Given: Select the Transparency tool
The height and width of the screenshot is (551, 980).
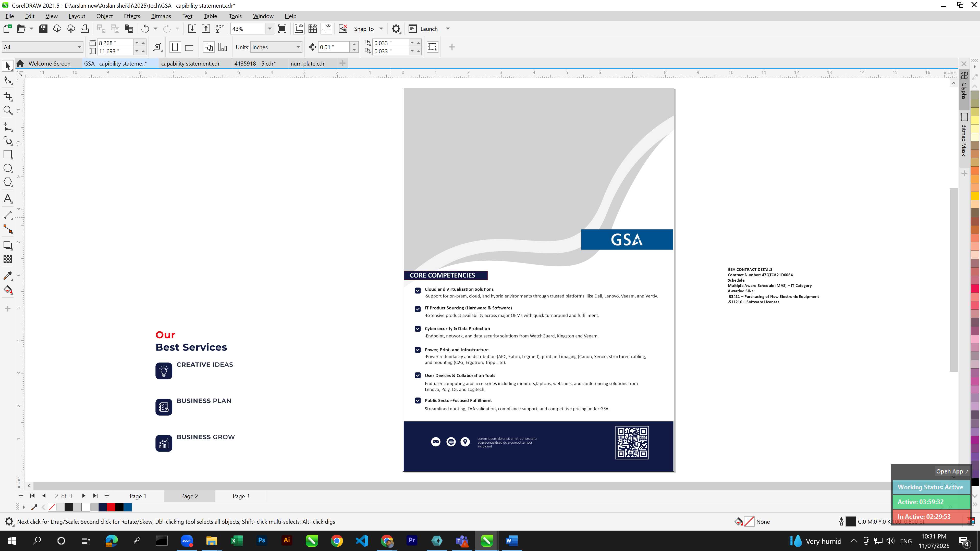Looking at the screenshot, I should pos(8,259).
